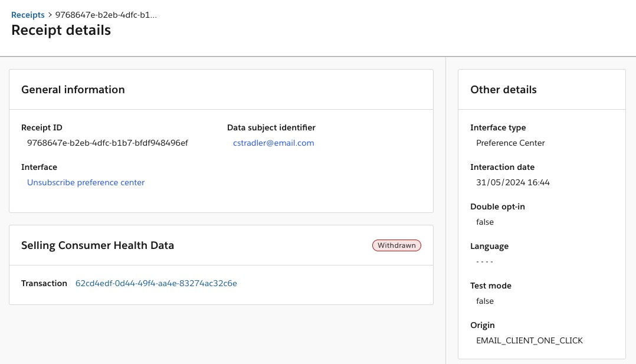Click the Language placeholder dashes value
Viewport: 636px width, 364px height.
click(x=484, y=261)
